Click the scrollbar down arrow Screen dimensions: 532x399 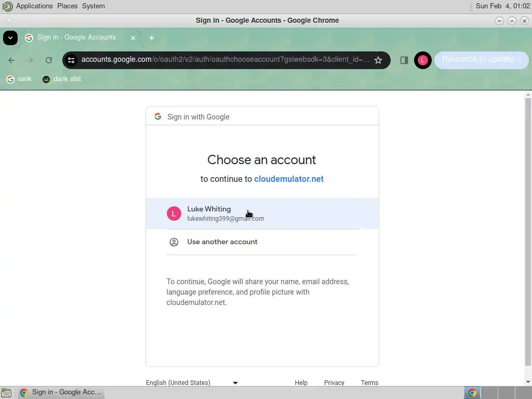tap(528, 382)
